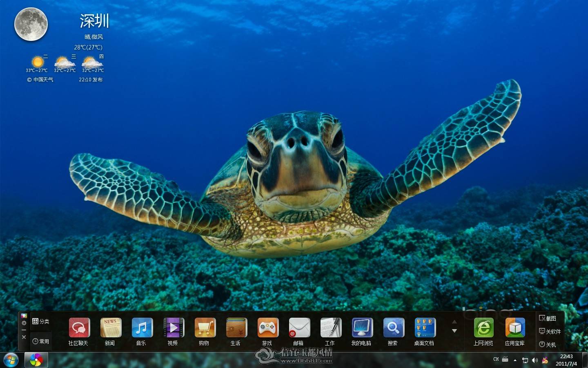Open the 桌面文档 desktop documents icon
588x368 pixels.
(x=425, y=328)
